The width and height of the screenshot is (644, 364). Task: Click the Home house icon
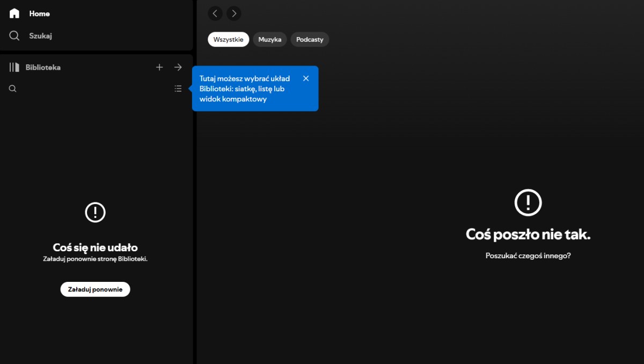(14, 13)
